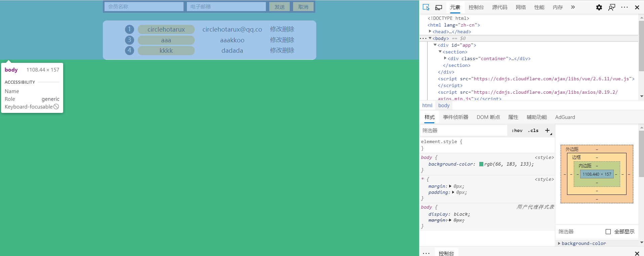Open the DevTools three-dots customize menu

coord(625,7)
